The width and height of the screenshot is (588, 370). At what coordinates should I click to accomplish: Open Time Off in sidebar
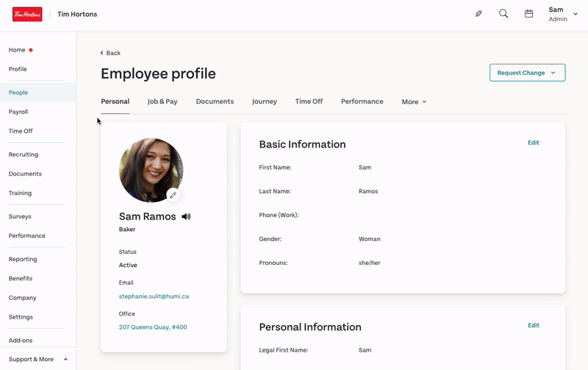[x=21, y=131]
